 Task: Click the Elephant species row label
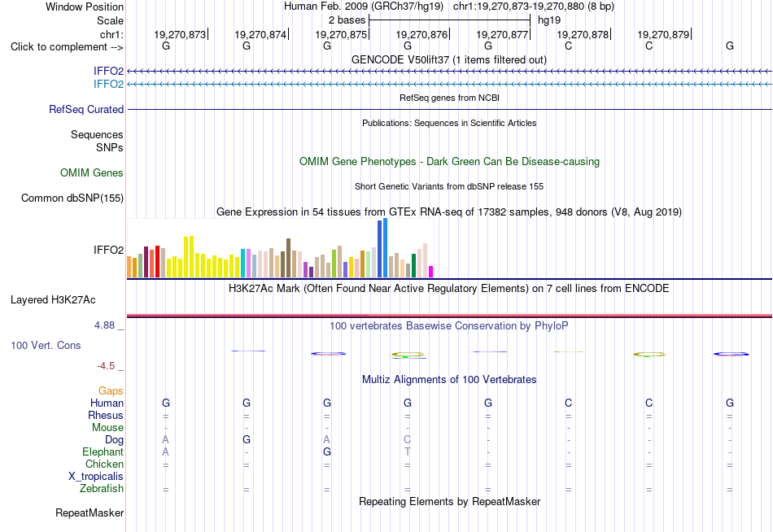[x=103, y=451]
